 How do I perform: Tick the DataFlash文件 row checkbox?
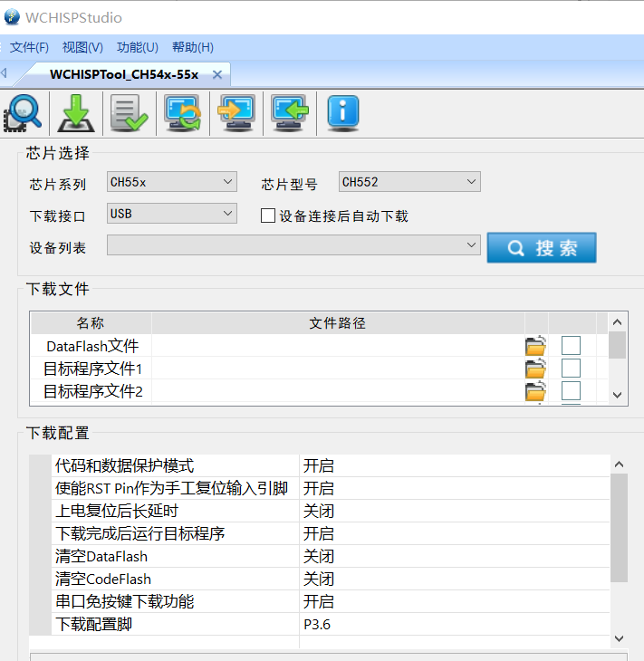click(x=571, y=346)
